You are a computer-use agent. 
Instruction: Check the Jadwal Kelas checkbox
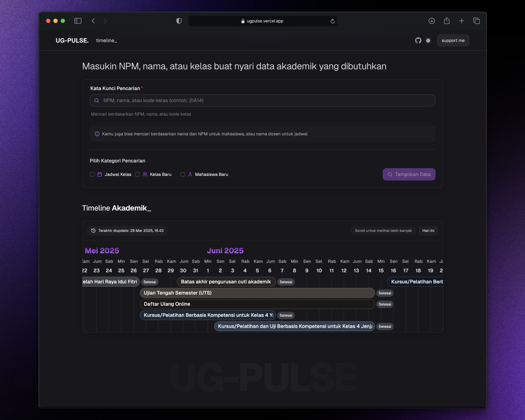click(x=92, y=174)
